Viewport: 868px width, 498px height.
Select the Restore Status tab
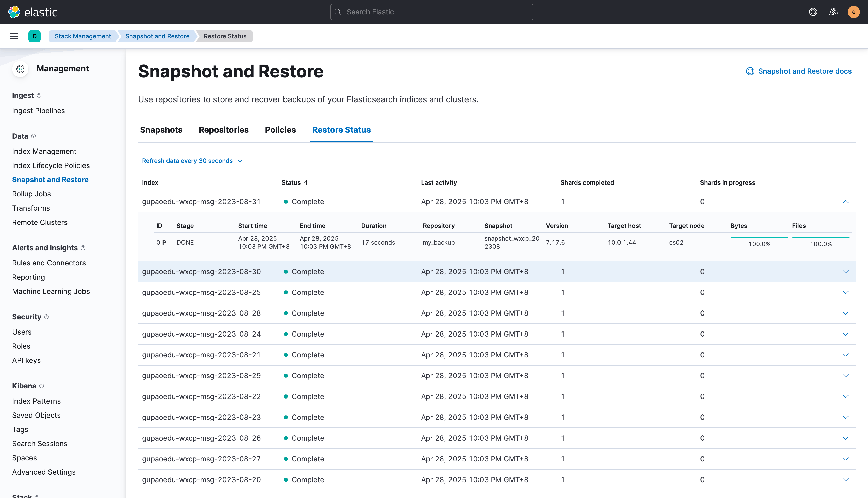pyautogui.click(x=341, y=130)
